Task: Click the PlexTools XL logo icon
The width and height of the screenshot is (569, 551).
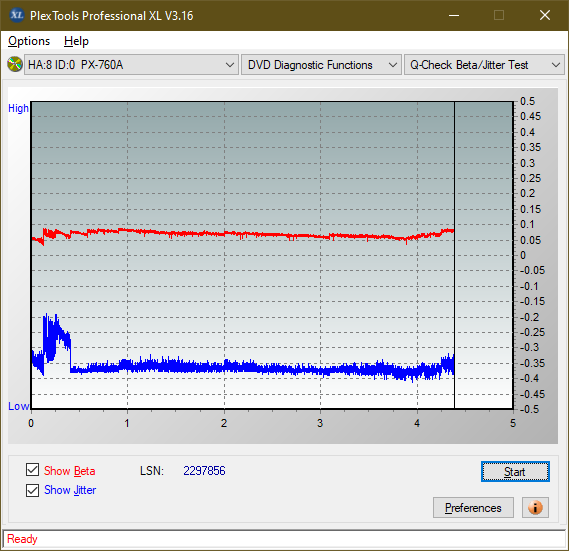Action: coord(16,15)
